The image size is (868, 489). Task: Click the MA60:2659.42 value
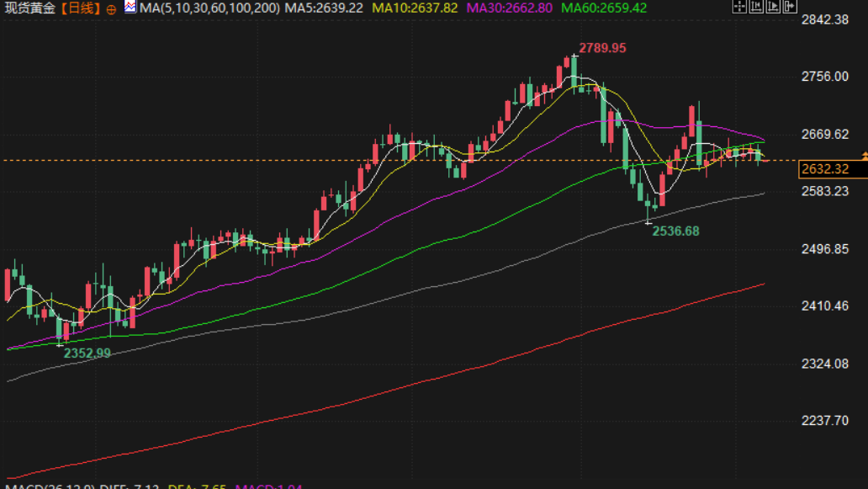(x=604, y=8)
